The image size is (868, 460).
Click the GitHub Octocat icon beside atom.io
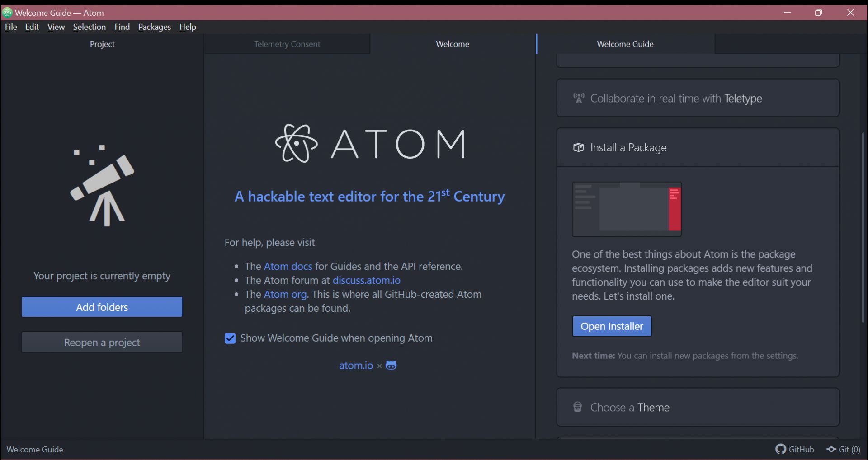pyautogui.click(x=391, y=365)
